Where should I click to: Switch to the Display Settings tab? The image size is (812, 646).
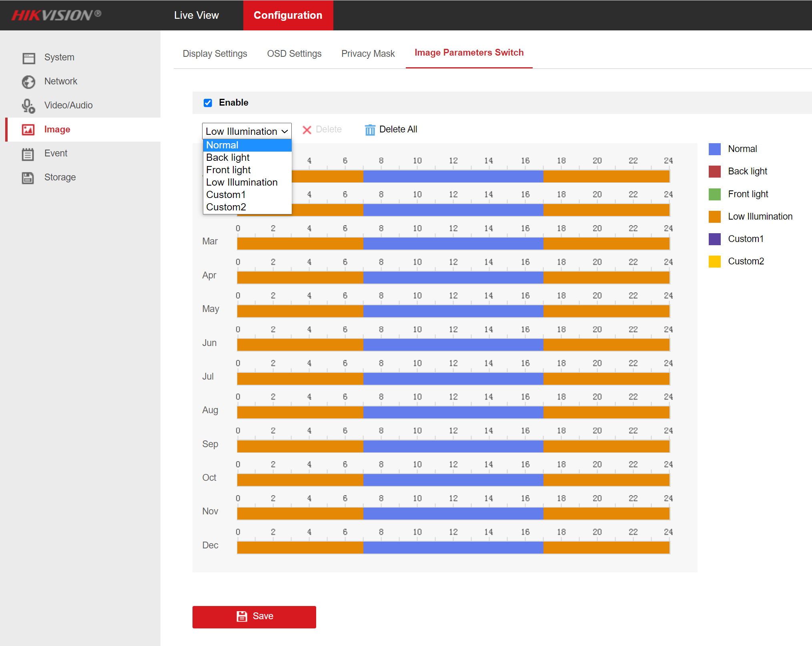point(215,54)
